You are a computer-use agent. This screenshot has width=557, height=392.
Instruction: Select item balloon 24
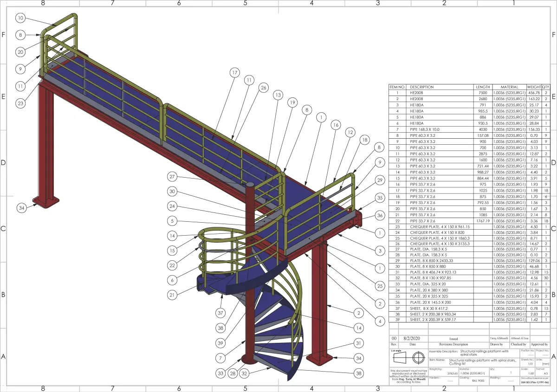coord(172,206)
